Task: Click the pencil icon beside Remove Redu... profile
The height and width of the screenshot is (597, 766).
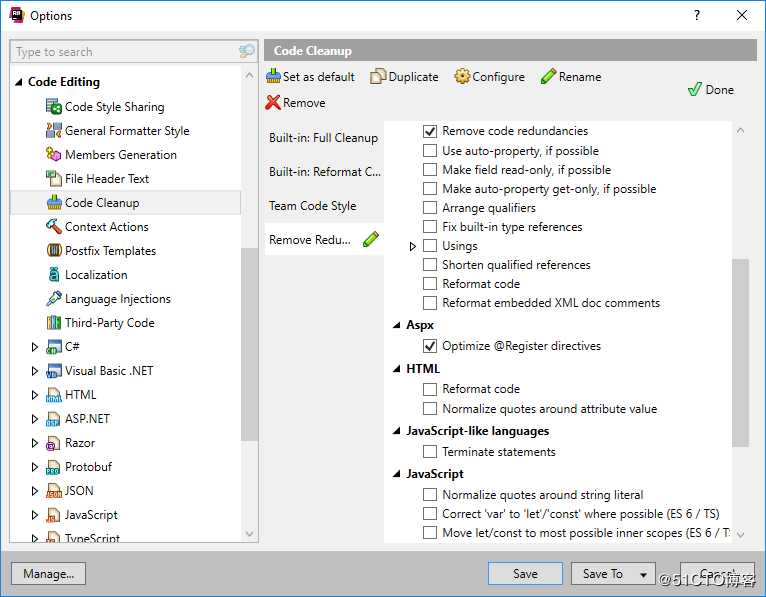Action: [x=371, y=239]
